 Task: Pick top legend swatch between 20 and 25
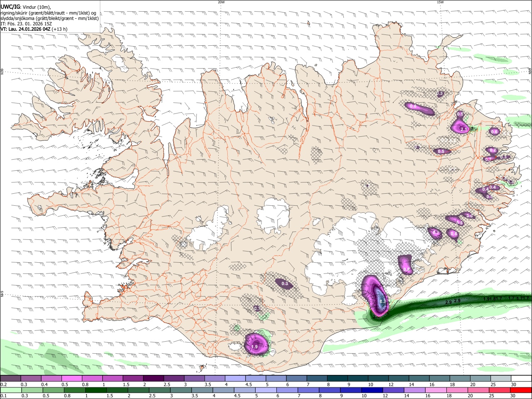click(480, 378)
